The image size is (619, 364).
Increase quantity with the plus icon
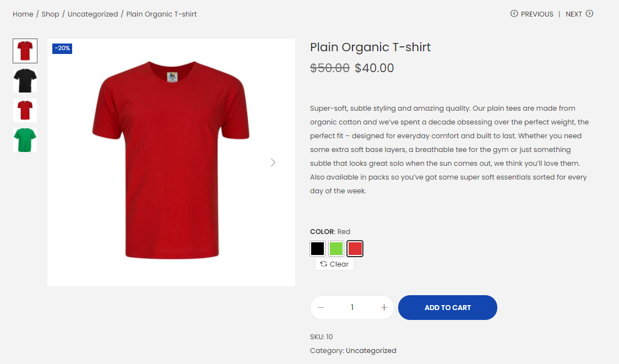[384, 307]
